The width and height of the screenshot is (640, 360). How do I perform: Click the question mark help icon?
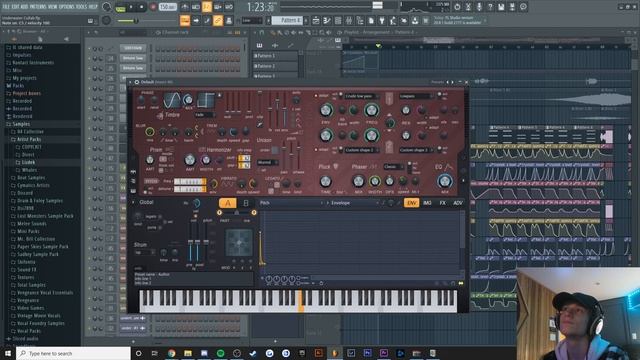(490, 7)
